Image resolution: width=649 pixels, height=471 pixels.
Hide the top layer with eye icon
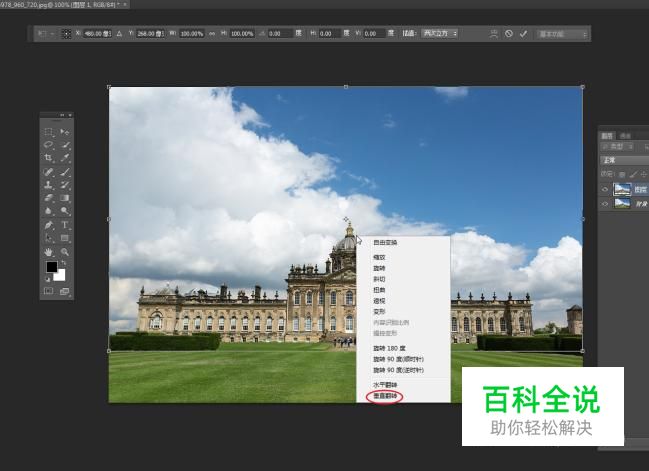pos(605,190)
